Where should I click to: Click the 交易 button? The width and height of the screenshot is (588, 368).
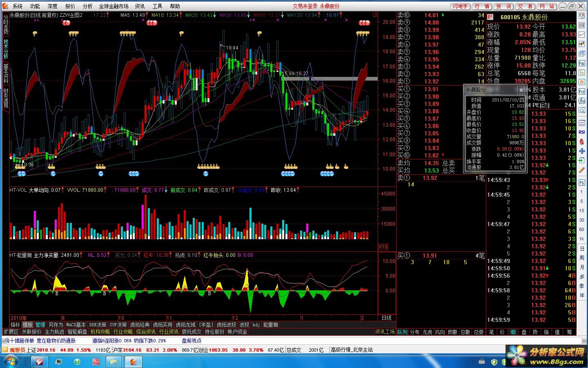[525, 6]
